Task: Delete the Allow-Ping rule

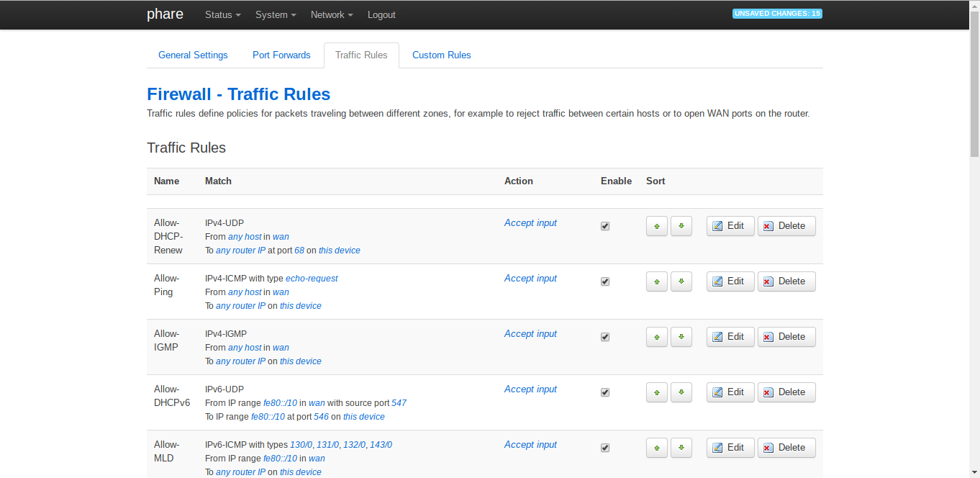Action: (786, 281)
